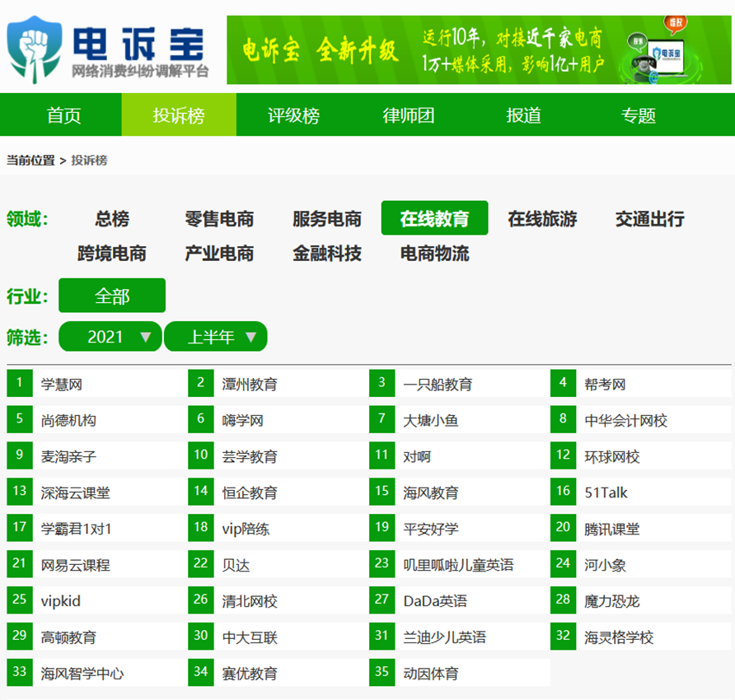Switch to 评级榜 navigation tab
The width and height of the screenshot is (735, 700).
click(293, 115)
